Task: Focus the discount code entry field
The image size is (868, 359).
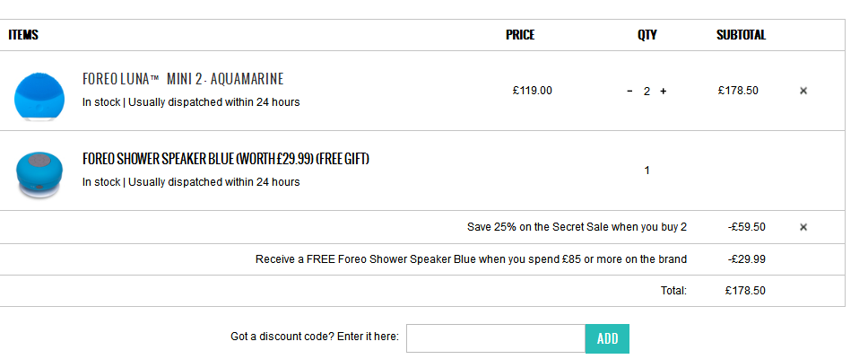Action: [x=496, y=338]
